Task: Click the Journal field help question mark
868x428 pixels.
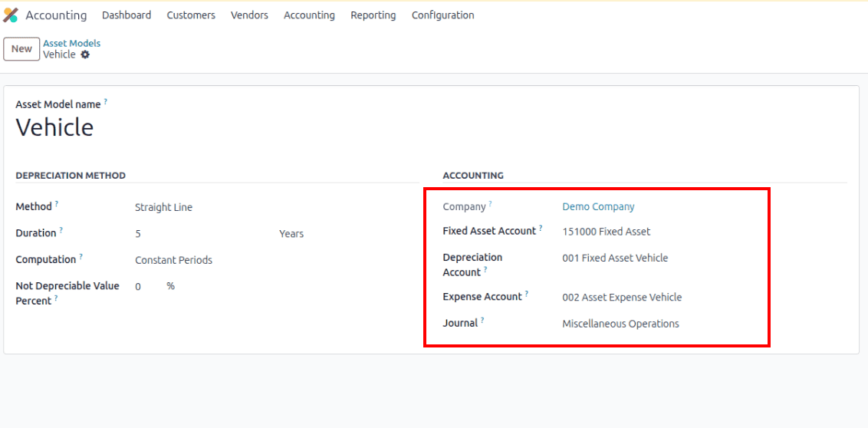Action: [x=482, y=321]
